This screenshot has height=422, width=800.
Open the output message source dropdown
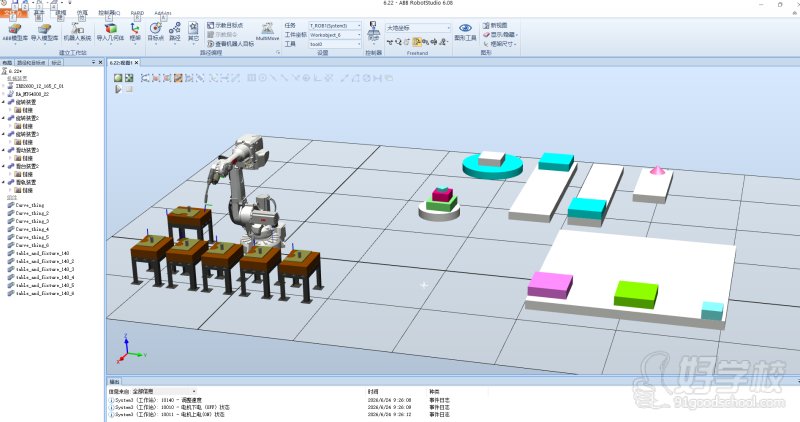tap(164, 391)
